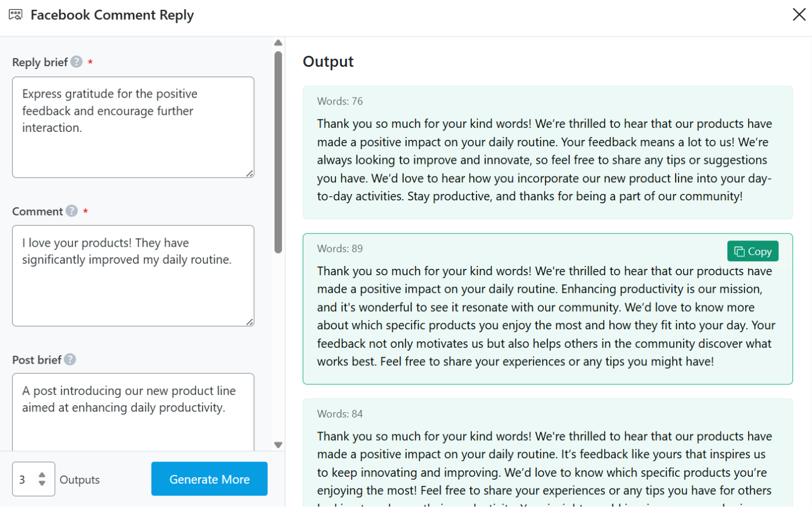Click the left panel scroll up arrow
This screenshot has width=812, height=529.
[278, 43]
